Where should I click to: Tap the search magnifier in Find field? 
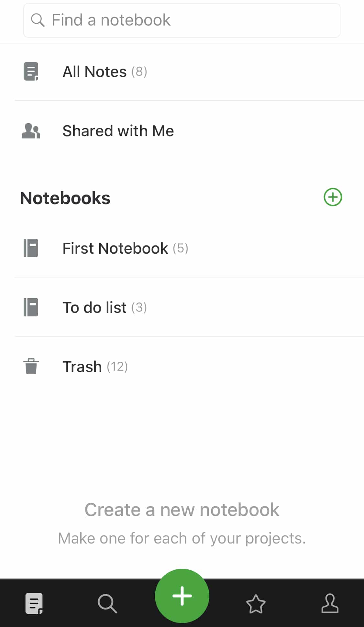(x=38, y=20)
